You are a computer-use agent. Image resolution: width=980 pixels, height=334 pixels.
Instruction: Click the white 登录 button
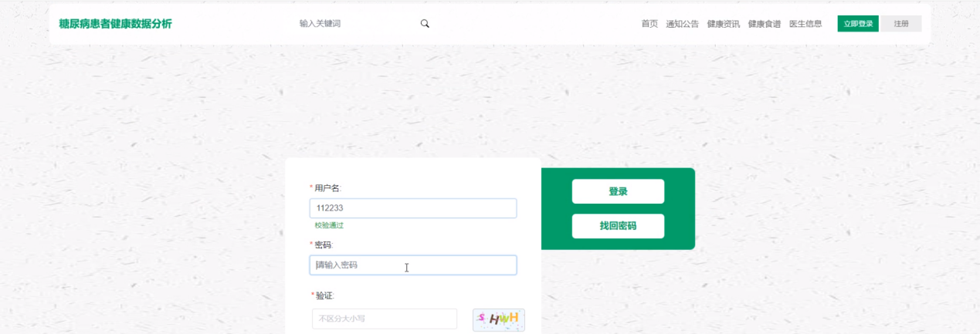618,191
